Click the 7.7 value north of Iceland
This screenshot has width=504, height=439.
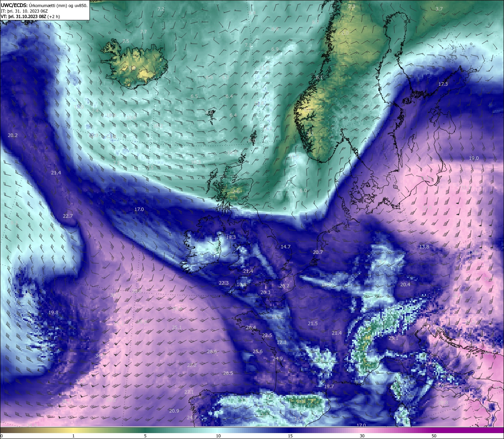[x=143, y=31]
